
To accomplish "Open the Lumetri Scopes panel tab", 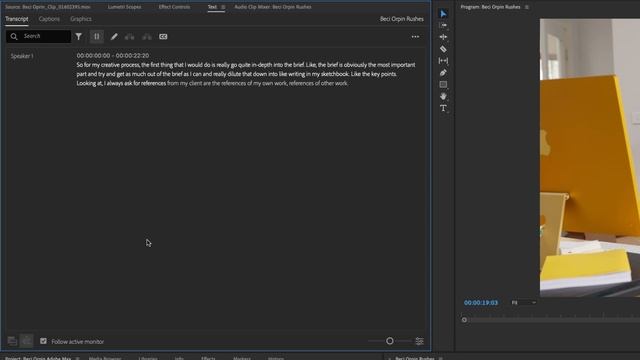I will click(x=124, y=7).
